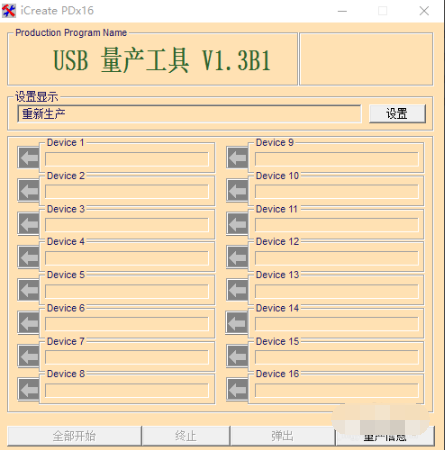Click the 重新生产 settings display field
The image size is (445, 450).
coord(189,114)
